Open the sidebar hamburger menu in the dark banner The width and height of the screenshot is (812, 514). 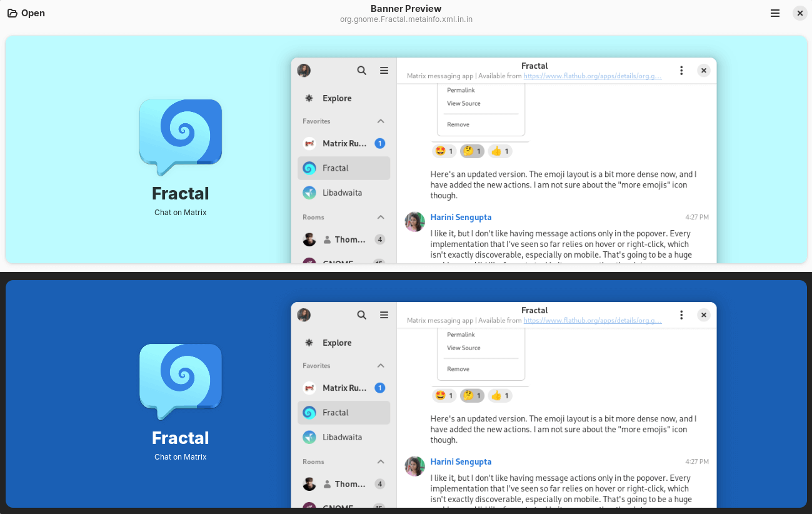384,315
